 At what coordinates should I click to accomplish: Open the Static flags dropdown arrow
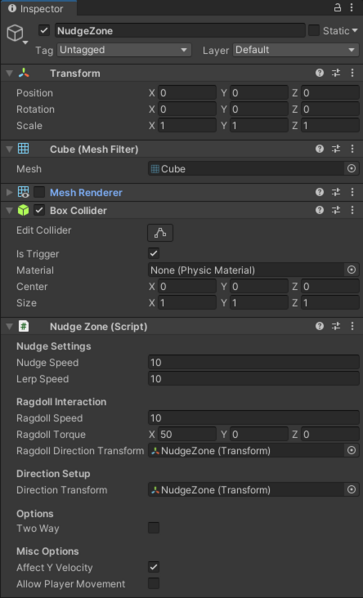click(x=355, y=31)
